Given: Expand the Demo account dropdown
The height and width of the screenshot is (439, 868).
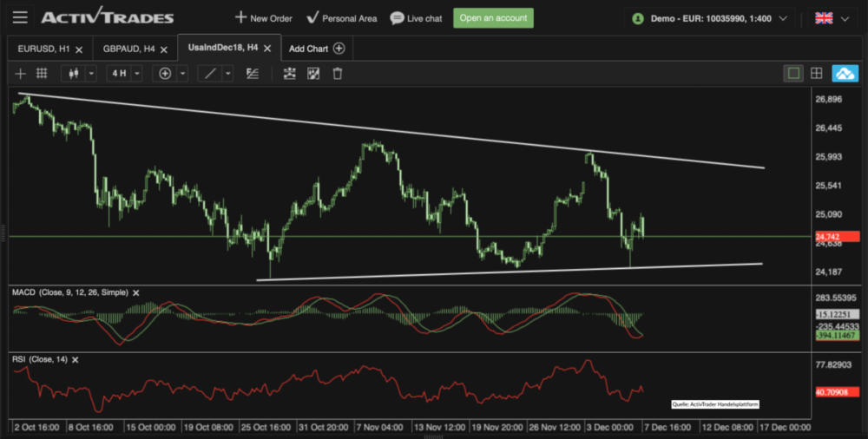Looking at the screenshot, I should tap(783, 18).
